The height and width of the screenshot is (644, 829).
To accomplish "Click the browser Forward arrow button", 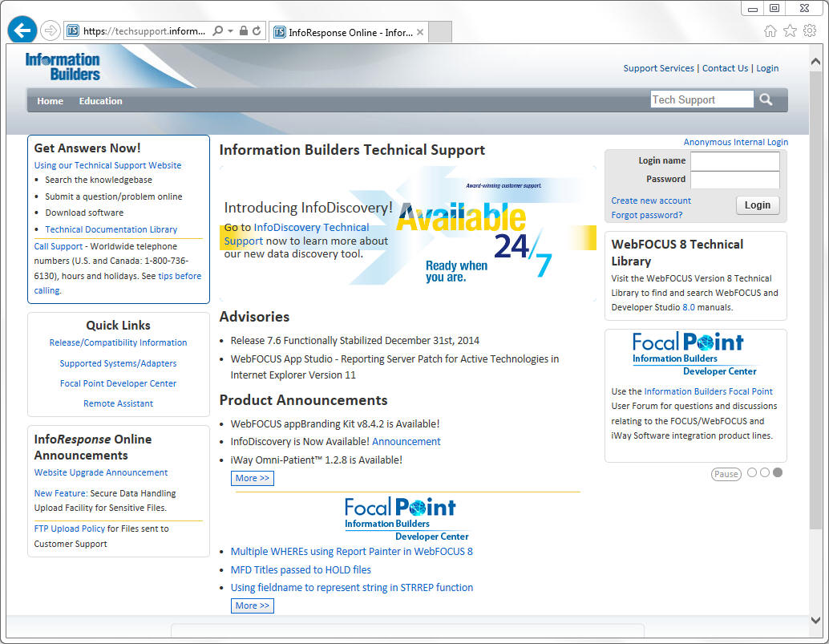I will pos(51,30).
